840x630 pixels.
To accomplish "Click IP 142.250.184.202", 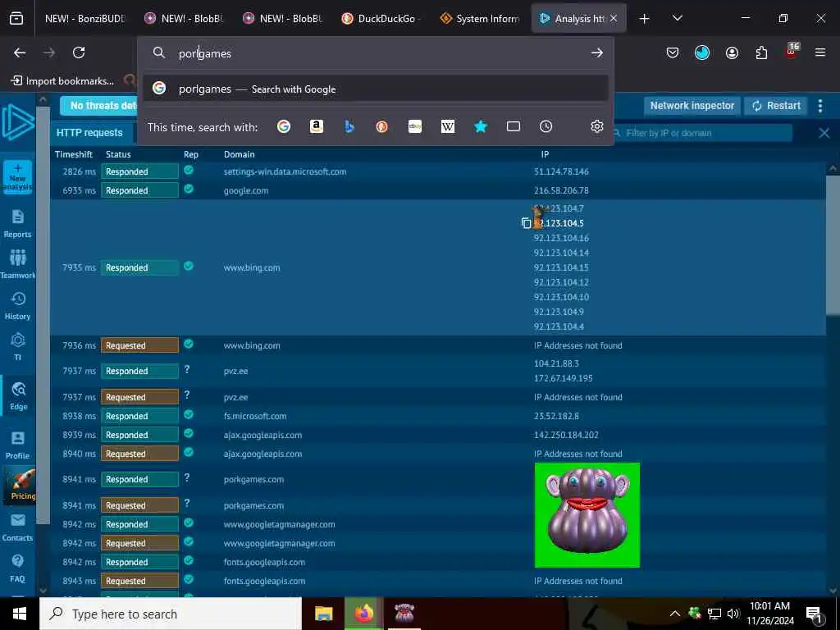I will (566, 435).
